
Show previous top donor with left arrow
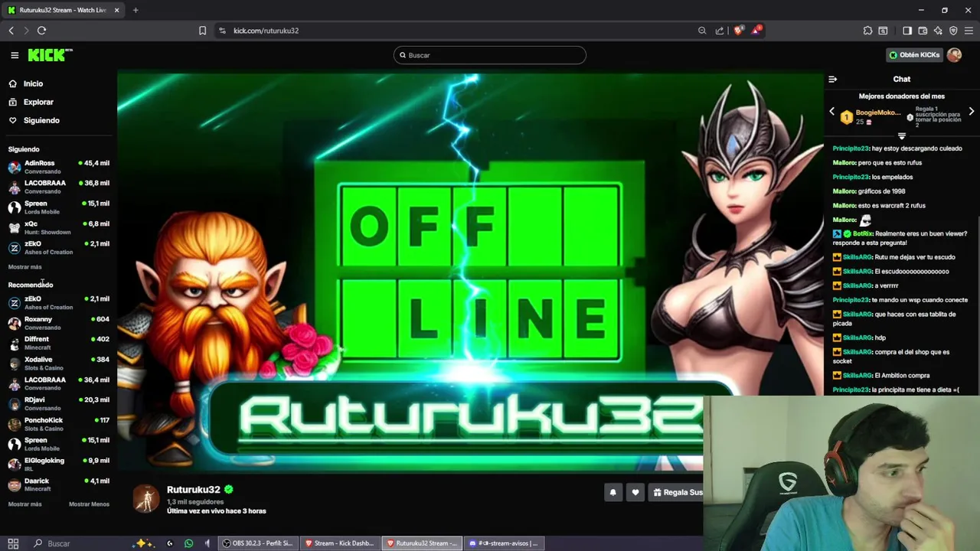[x=832, y=112]
